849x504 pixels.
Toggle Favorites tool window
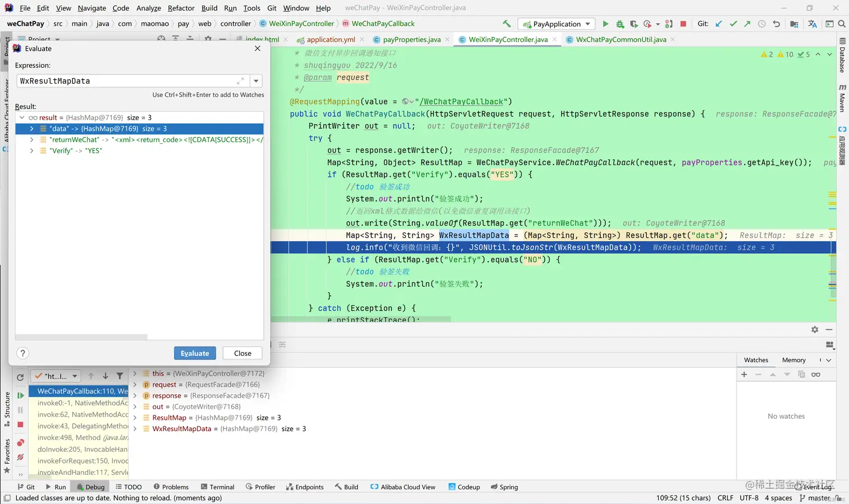[x=7, y=456]
